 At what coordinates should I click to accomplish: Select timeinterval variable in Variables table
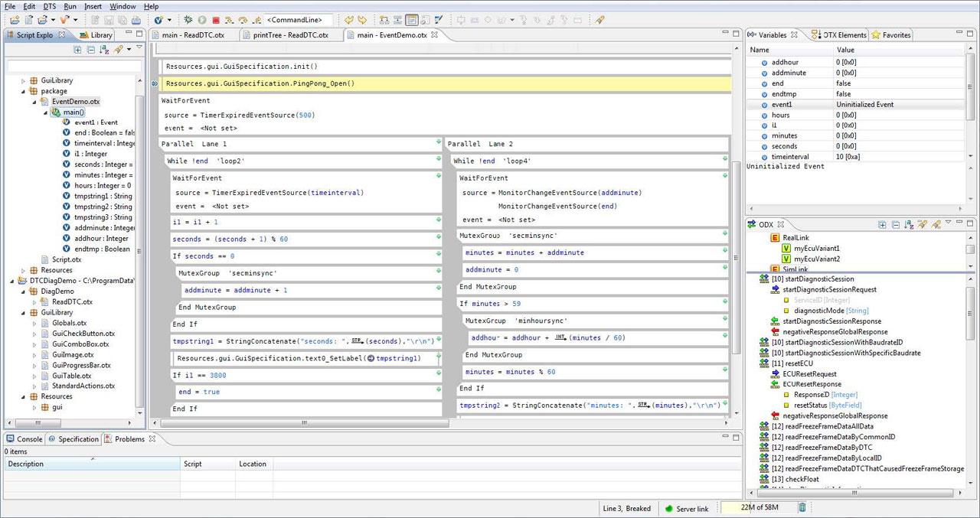point(857,157)
